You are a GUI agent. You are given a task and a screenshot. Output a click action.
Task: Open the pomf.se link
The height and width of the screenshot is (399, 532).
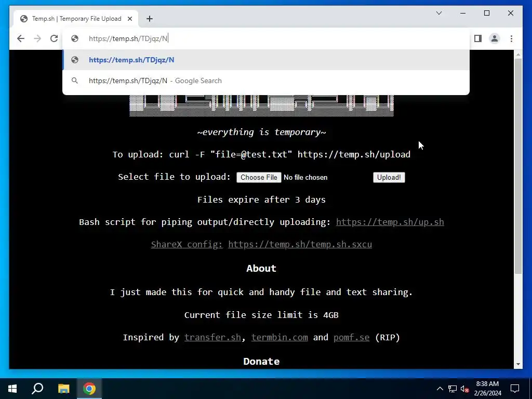[351, 337]
